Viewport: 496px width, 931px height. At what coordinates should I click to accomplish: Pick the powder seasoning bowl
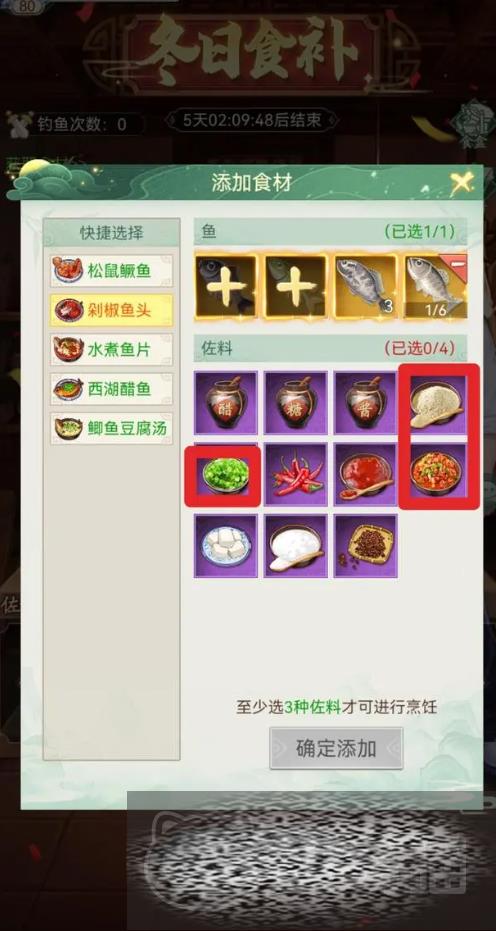[438, 403]
